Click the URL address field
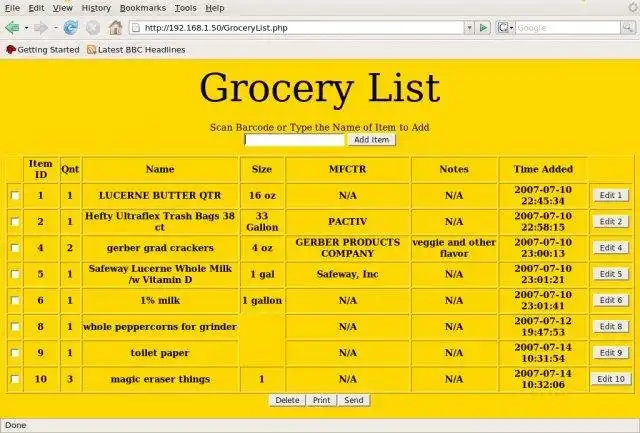640x433 pixels. click(303, 28)
